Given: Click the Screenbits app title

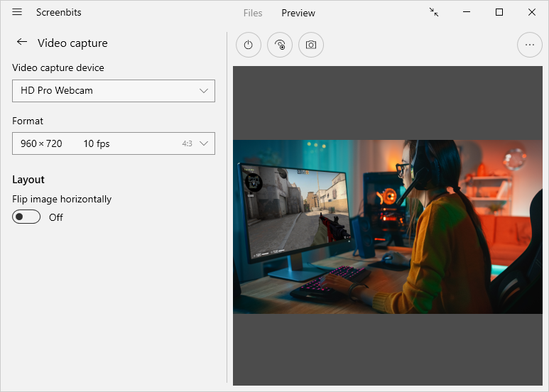Looking at the screenshot, I should pos(59,12).
